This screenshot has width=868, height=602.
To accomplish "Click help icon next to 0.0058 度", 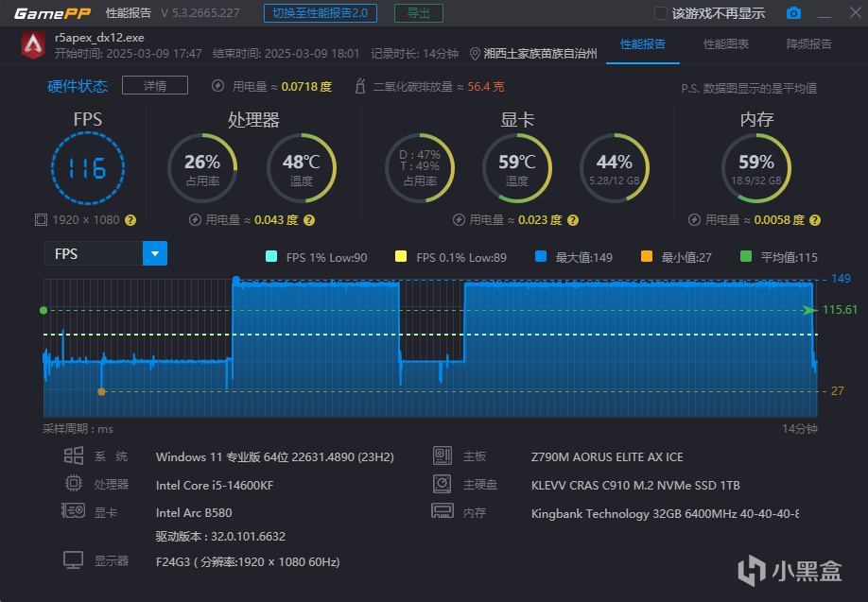I will pos(815,220).
